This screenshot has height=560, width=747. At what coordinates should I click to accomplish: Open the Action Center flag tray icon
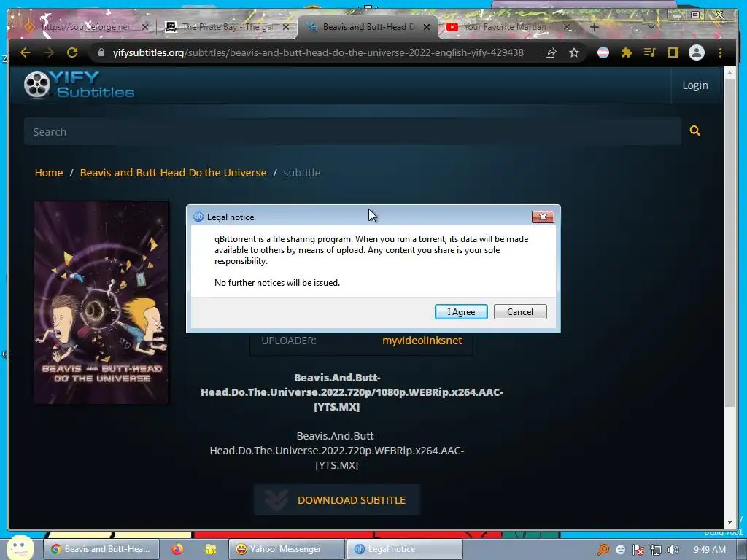pyautogui.click(x=638, y=550)
